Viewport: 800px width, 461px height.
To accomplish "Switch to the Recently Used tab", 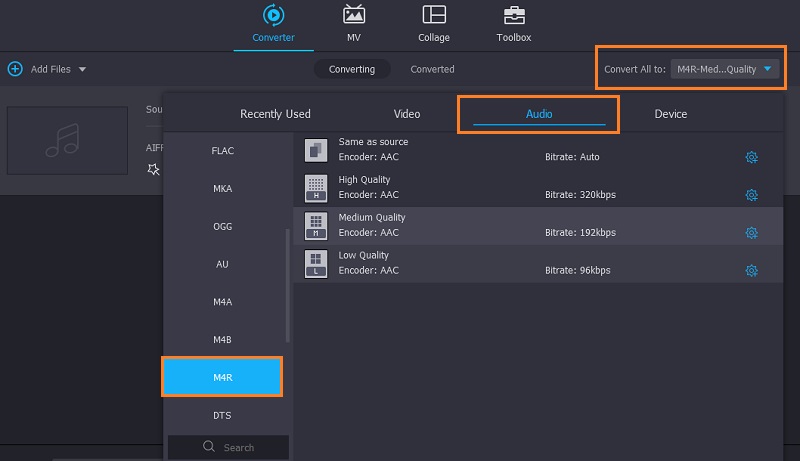I will point(275,114).
